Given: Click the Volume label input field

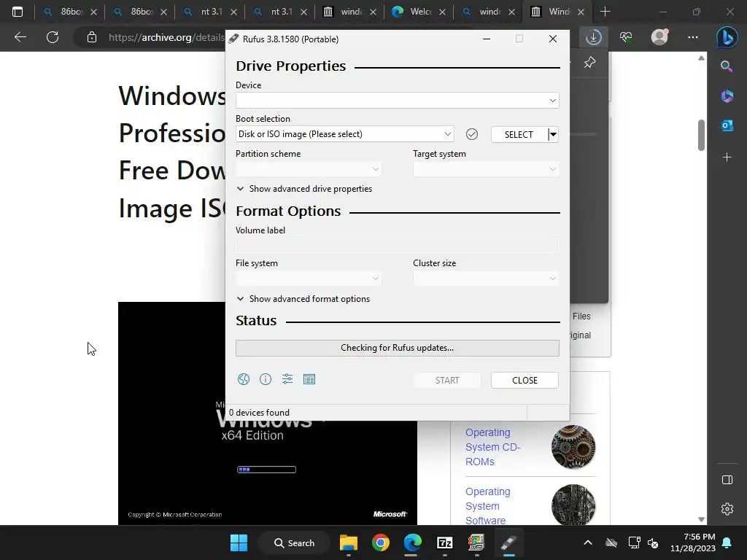Looking at the screenshot, I should coord(398,245).
